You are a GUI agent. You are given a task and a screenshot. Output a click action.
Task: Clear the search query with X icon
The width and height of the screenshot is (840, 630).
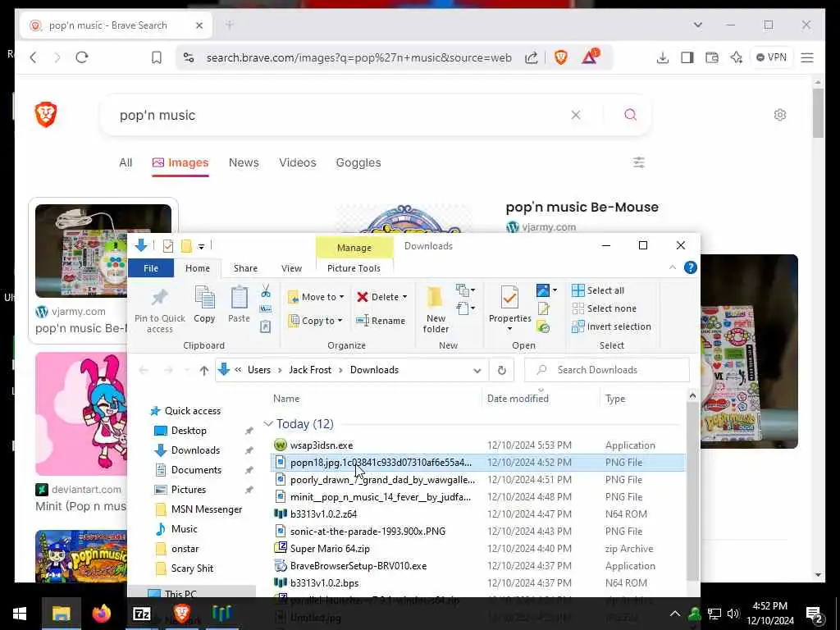coord(576,115)
